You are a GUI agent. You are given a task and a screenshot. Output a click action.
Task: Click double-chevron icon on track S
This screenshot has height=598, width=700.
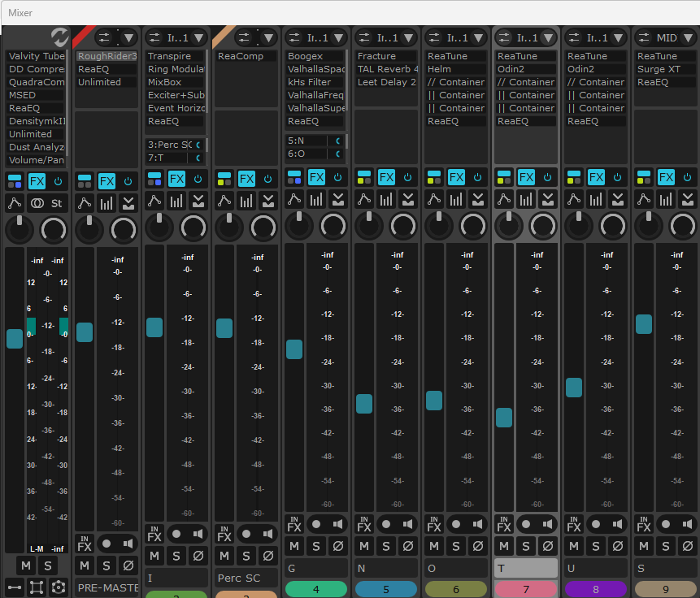click(688, 199)
